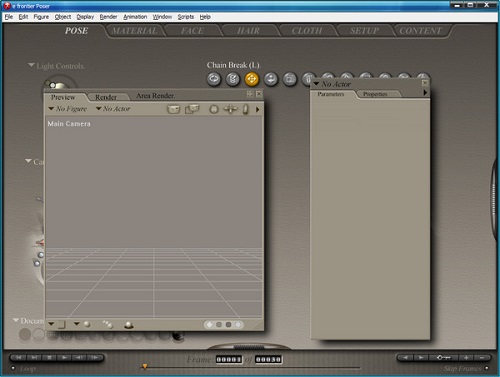Image resolution: width=500 pixels, height=377 pixels.
Task: Switch to the Properties tab
Action: coord(375,94)
